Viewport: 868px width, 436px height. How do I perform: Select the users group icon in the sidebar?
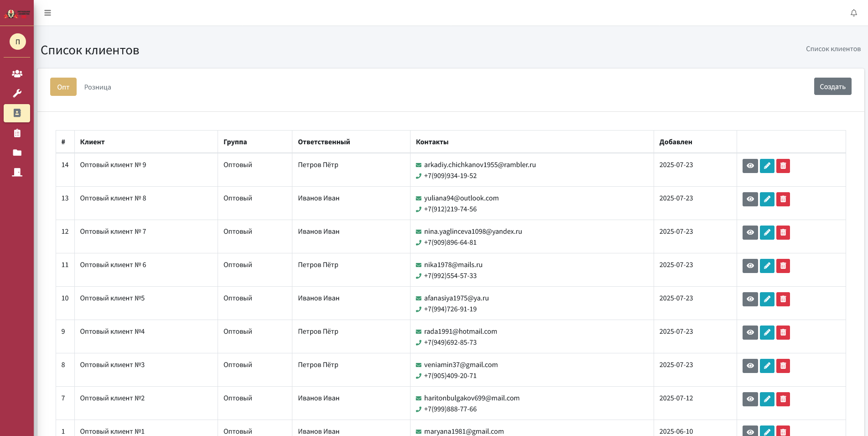point(17,73)
